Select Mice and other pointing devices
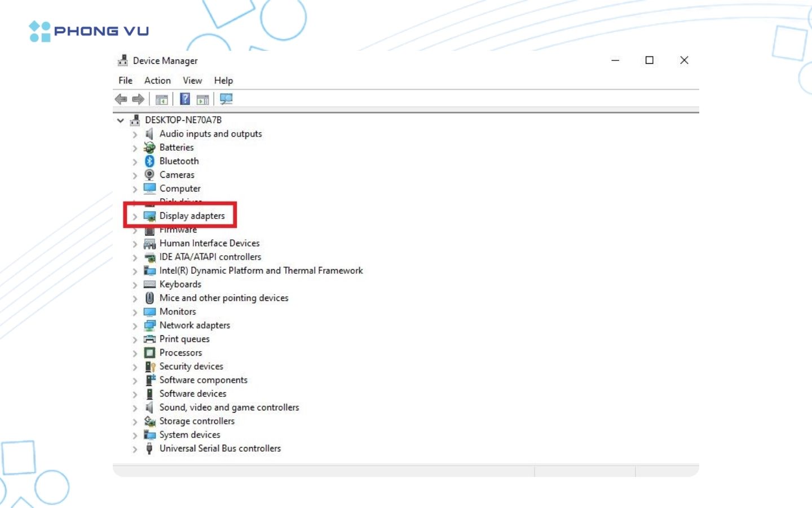The height and width of the screenshot is (508, 812). click(x=224, y=298)
